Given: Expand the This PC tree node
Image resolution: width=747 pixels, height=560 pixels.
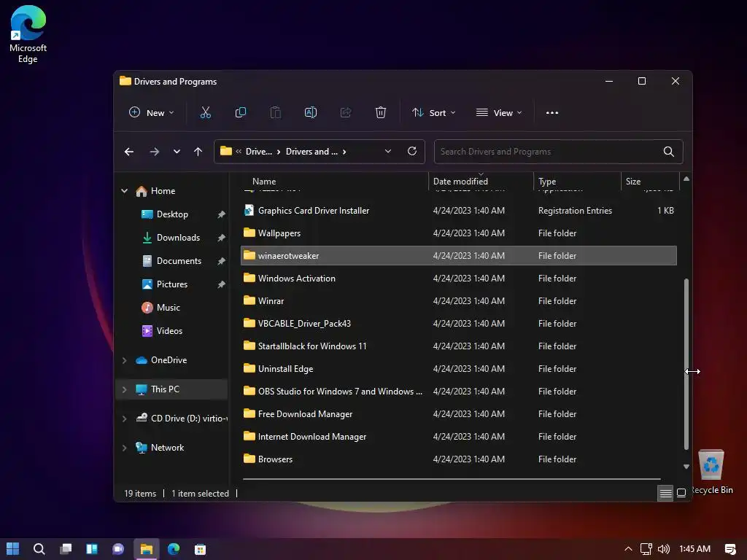Looking at the screenshot, I should 124,389.
